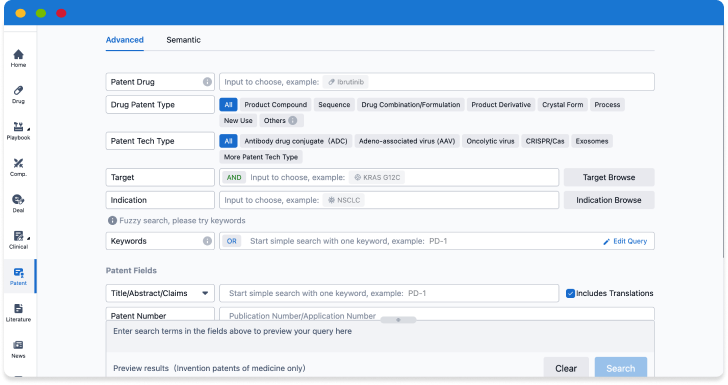Click the query preview panel resize handle
This screenshot has width=728, height=385.
[x=398, y=320]
